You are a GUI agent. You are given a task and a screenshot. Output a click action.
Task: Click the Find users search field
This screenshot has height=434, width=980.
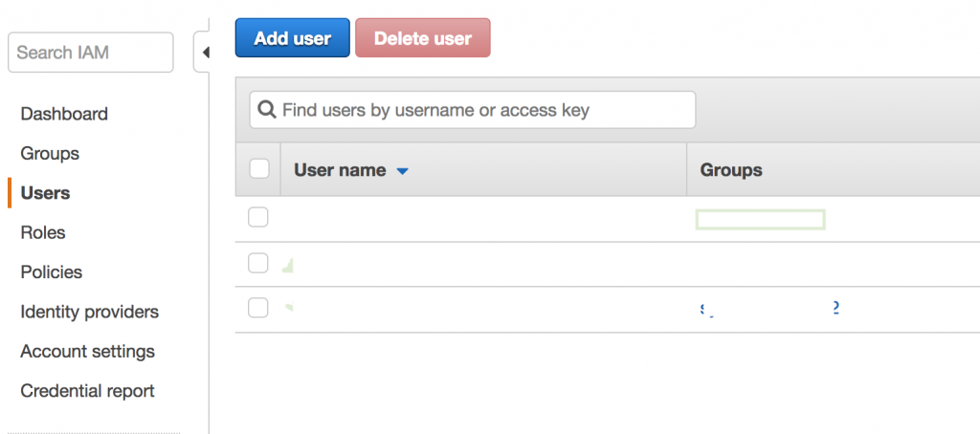tap(473, 110)
